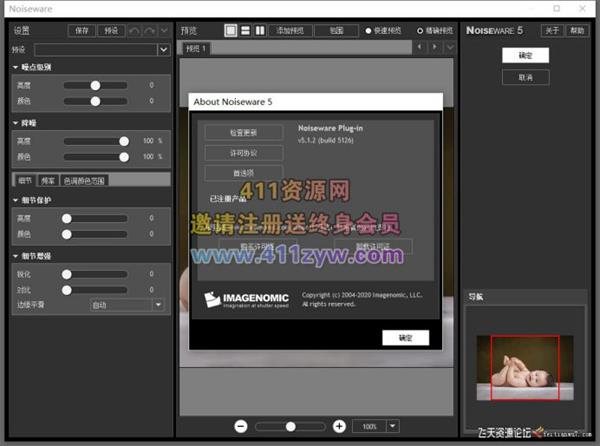This screenshot has height=446, width=600.
Task: Switch to horizontal split preview layout
Action: (x=245, y=31)
